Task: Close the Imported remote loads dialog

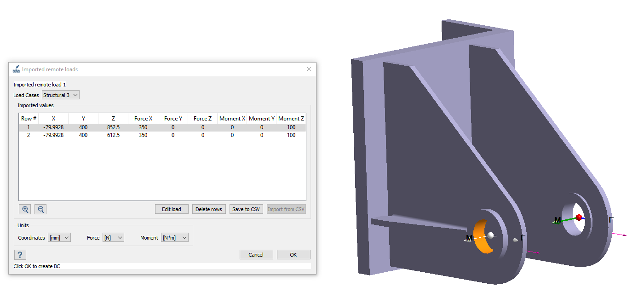Action: pos(309,69)
